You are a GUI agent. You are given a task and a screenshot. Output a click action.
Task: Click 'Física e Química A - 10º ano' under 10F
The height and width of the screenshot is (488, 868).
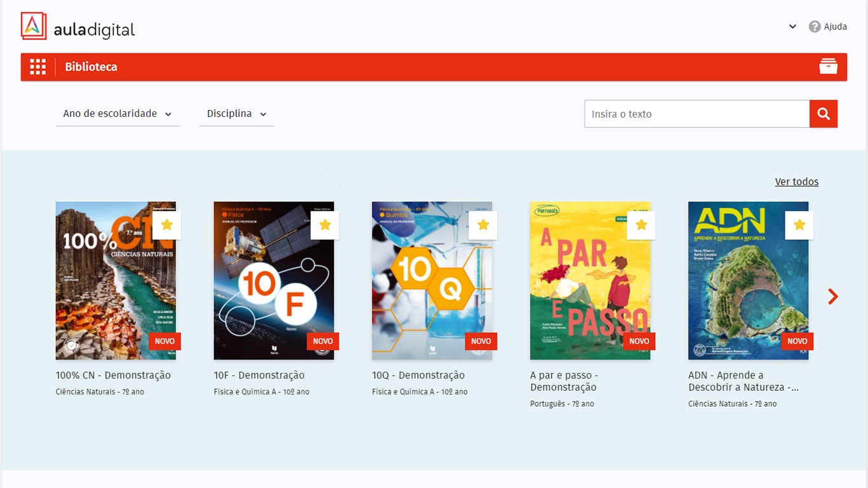pyautogui.click(x=262, y=391)
